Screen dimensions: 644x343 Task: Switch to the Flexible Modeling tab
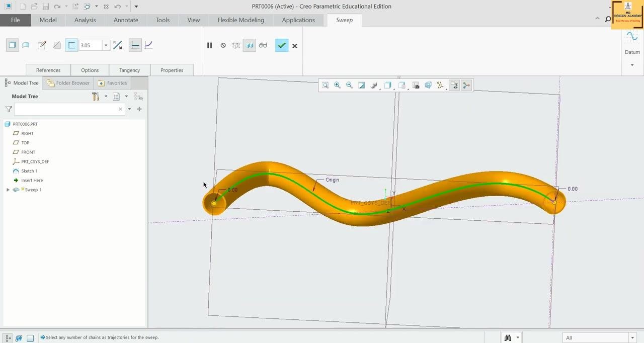coord(241,20)
